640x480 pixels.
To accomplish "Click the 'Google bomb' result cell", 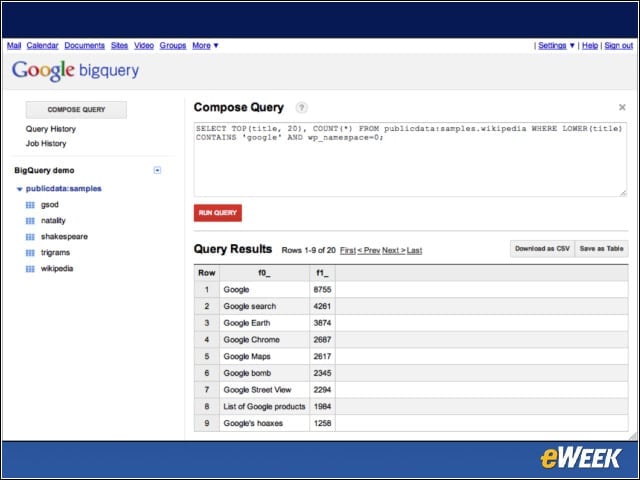I will pyautogui.click(x=264, y=373).
